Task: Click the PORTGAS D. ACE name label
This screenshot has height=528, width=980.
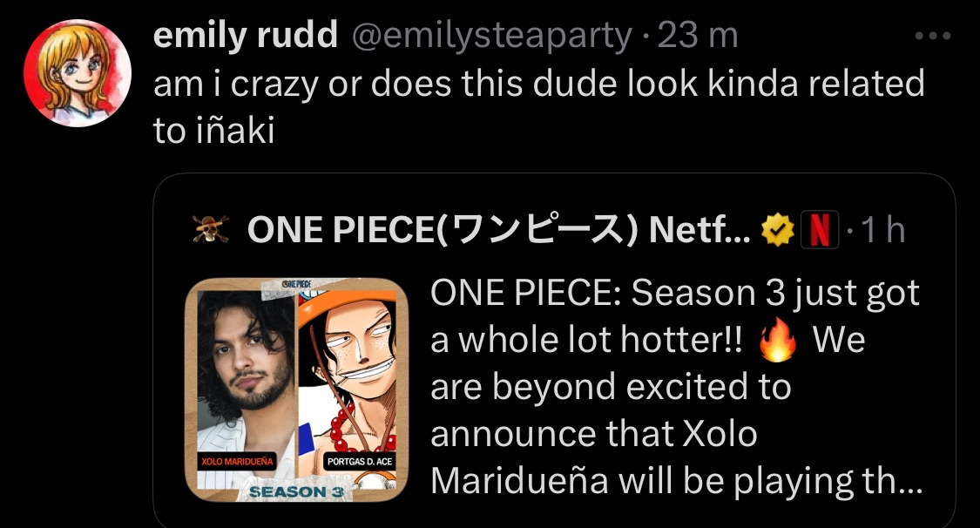Action: click(x=360, y=461)
